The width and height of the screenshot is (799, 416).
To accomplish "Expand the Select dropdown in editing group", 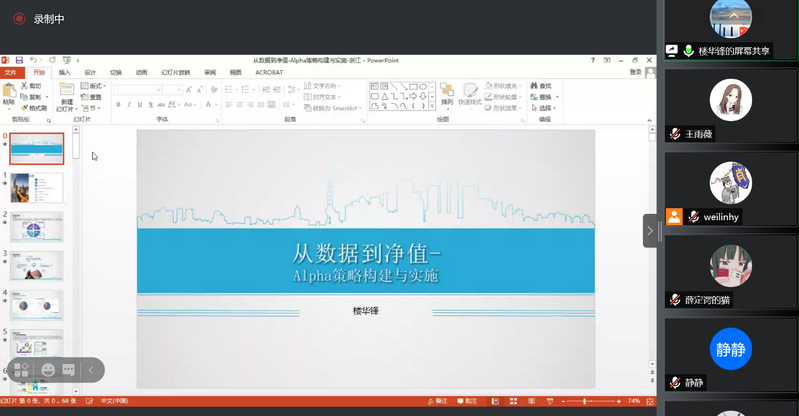I will [545, 106].
